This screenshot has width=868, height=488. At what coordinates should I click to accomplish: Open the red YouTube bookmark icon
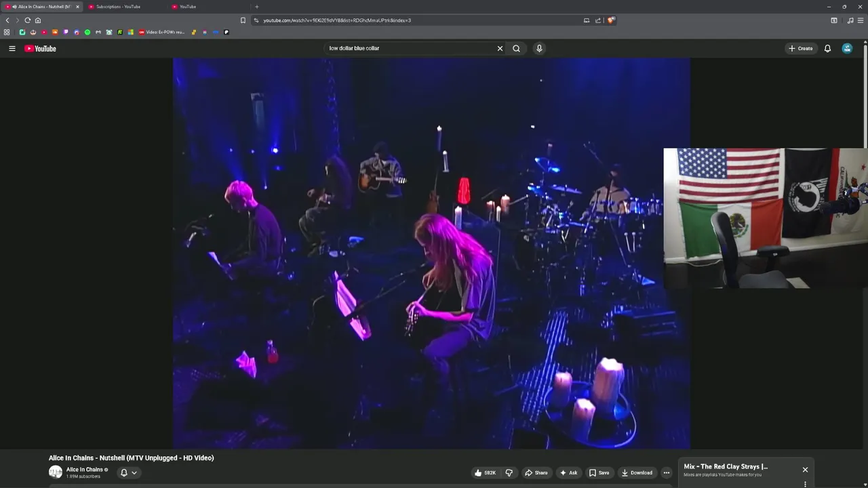[x=44, y=32]
